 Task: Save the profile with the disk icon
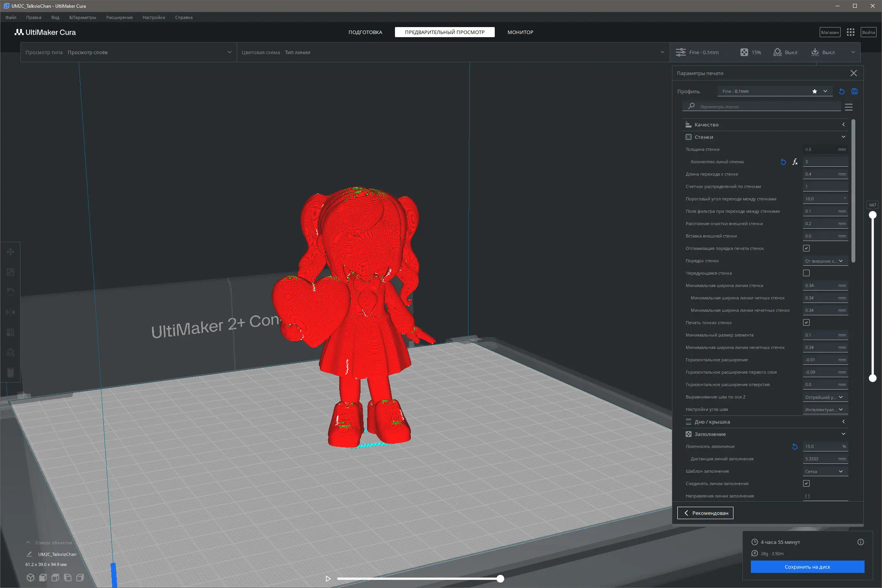coord(855,91)
